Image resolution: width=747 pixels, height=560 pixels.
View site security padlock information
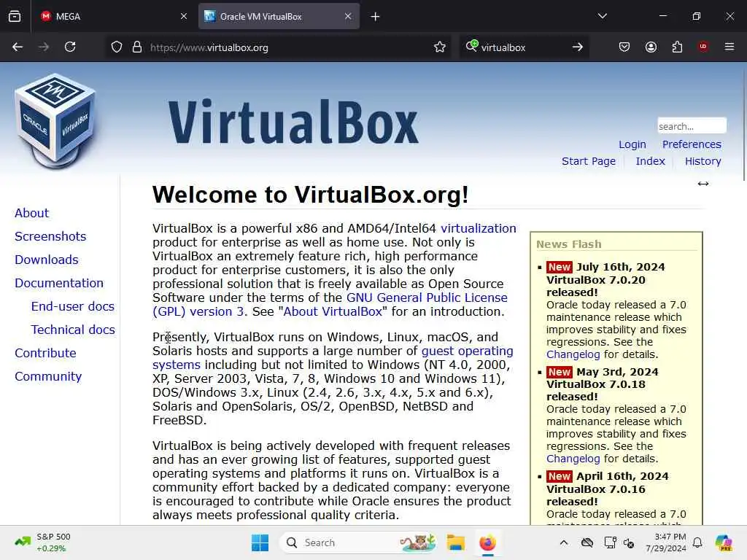[x=137, y=47]
